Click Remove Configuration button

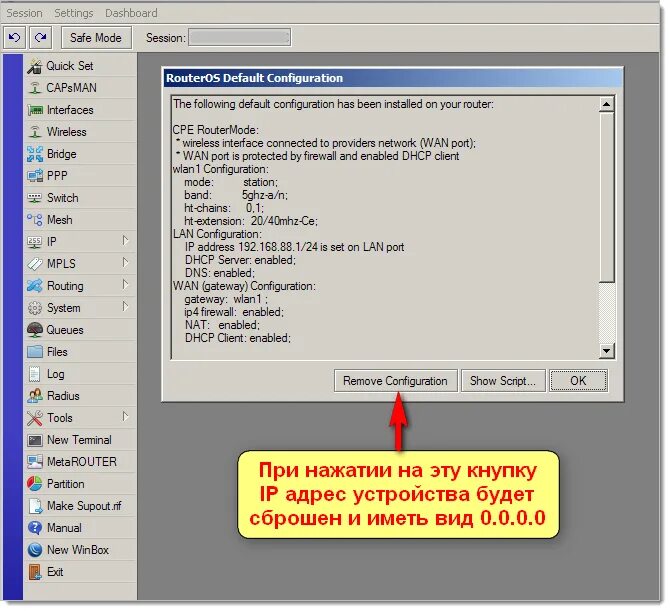click(x=396, y=381)
